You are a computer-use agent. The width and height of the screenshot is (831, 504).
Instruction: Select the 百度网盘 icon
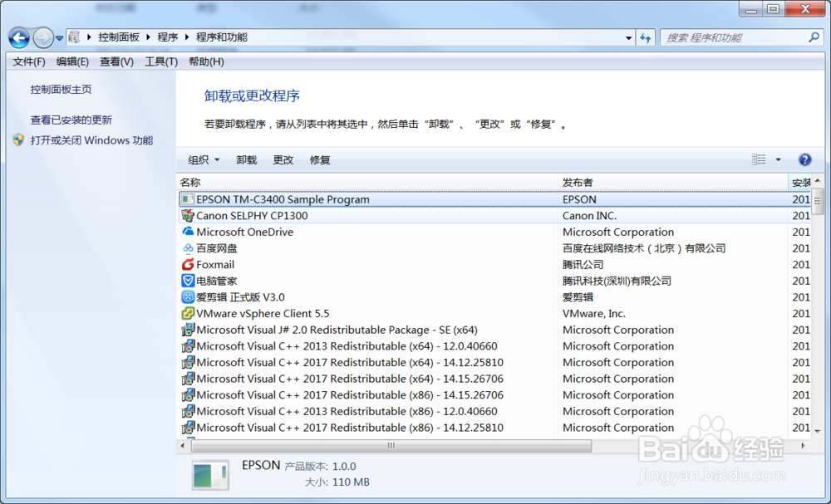187,248
